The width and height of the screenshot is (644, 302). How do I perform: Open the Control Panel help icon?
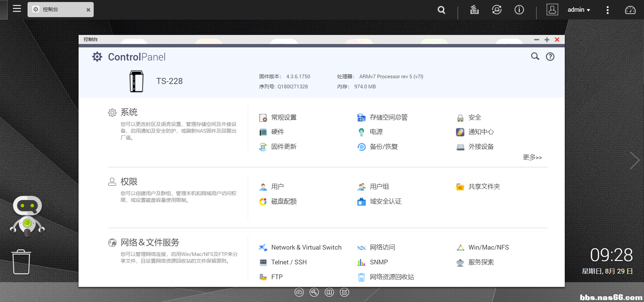click(x=550, y=57)
